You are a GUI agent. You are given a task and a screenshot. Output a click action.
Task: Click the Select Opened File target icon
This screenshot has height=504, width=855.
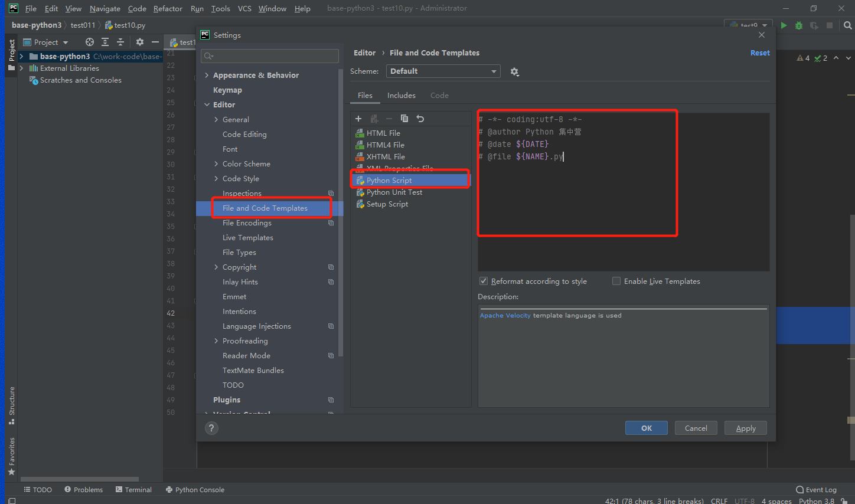pos(90,42)
